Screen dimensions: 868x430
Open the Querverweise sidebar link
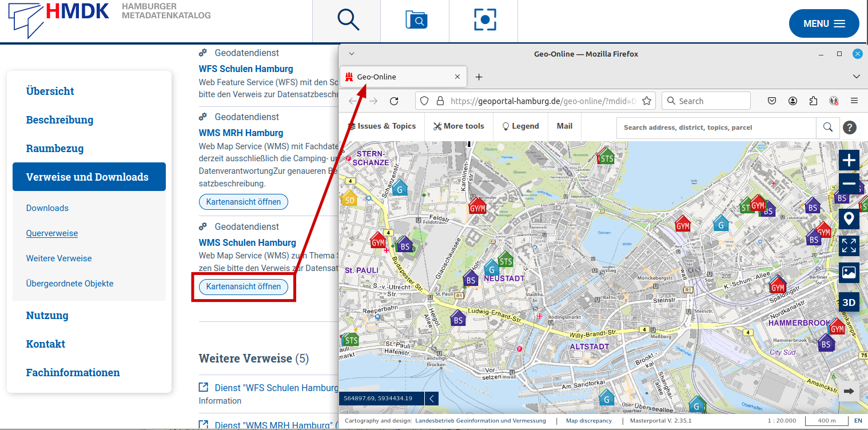(52, 233)
